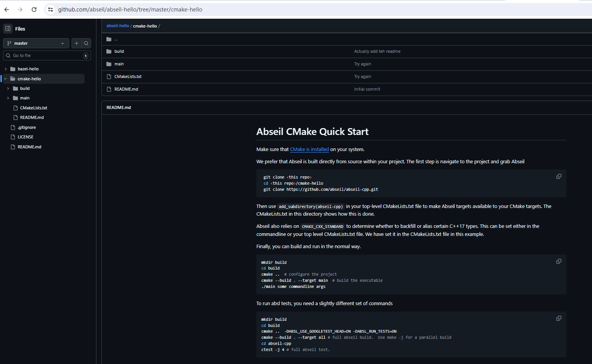592x364 pixels.
Task: Click the parent directory folder icon
Action: [109, 39]
